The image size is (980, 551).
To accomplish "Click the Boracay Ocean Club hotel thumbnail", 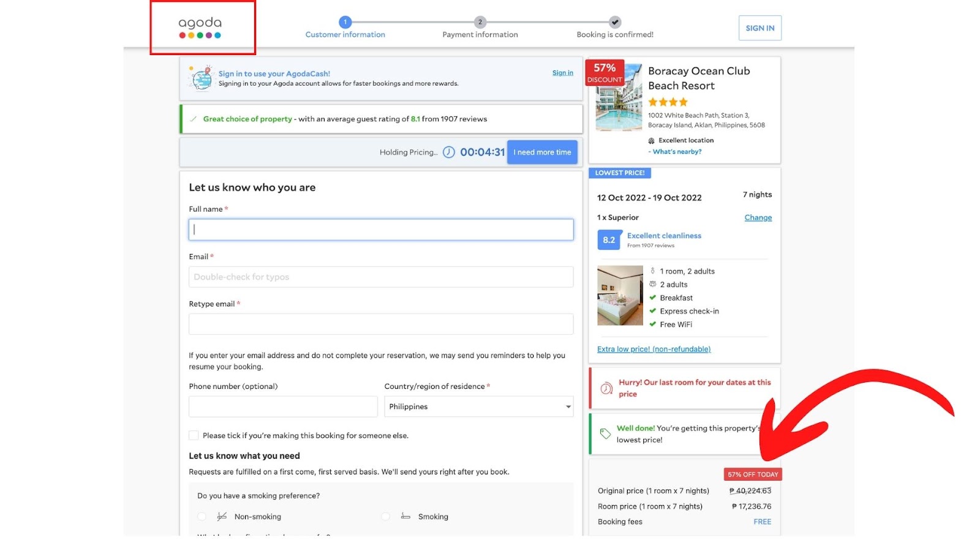I will tap(619, 97).
